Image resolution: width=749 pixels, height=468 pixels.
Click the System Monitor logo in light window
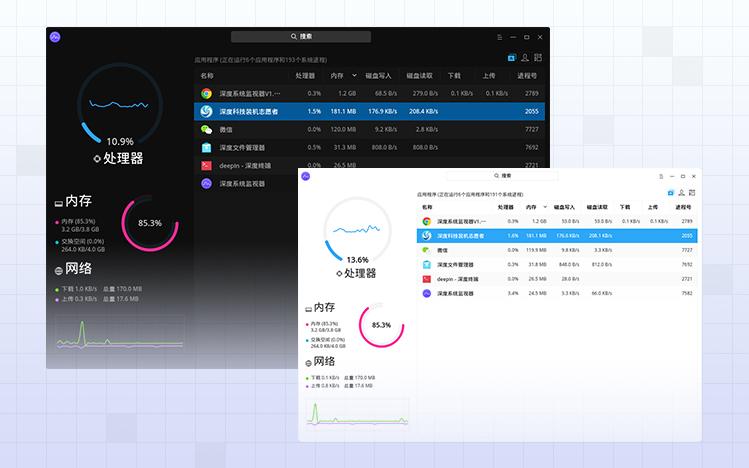[x=306, y=176]
